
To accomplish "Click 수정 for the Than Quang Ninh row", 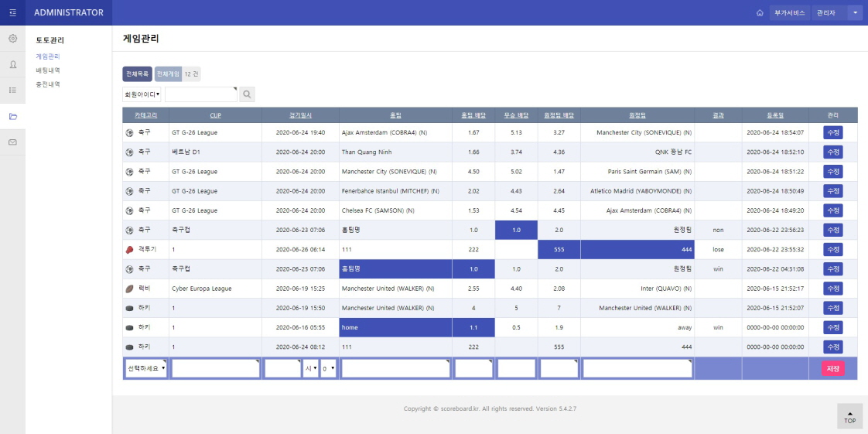I will pyautogui.click(x=832, y=152).
